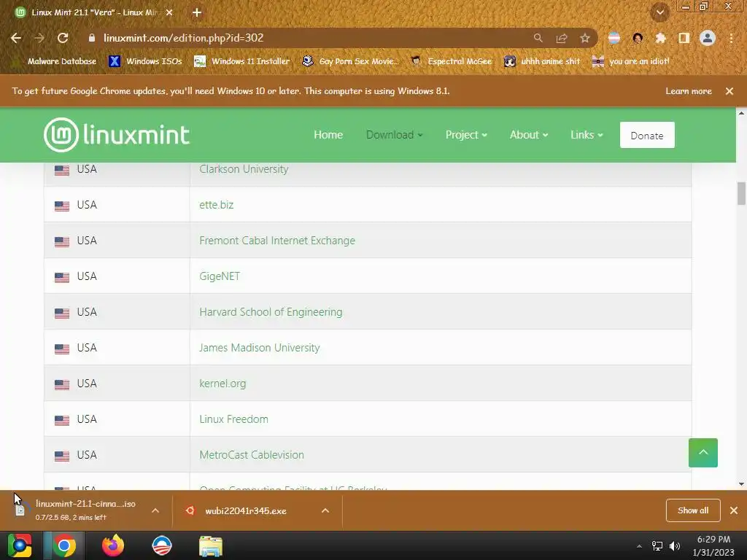Click the zoom magnifier icon in address bar
Image resolution: width=747 pixels, height=560 pixels.
point(538,38)
